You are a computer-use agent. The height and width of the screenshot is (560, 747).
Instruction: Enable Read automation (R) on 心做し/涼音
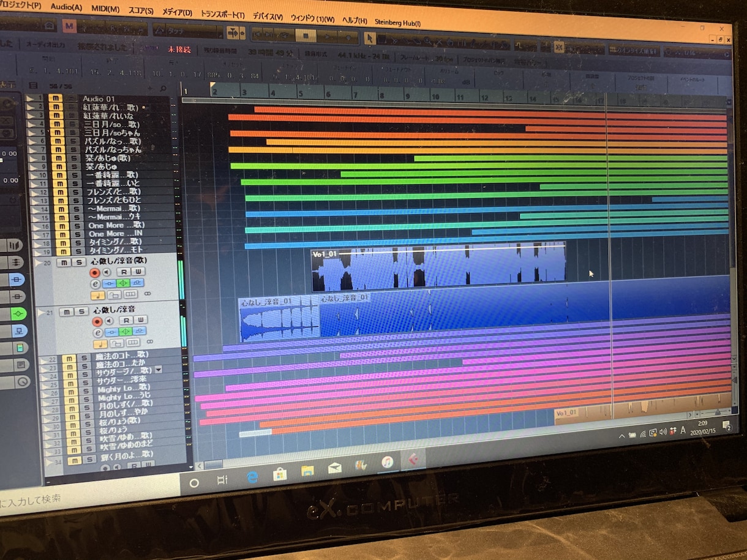click(126, 320)
